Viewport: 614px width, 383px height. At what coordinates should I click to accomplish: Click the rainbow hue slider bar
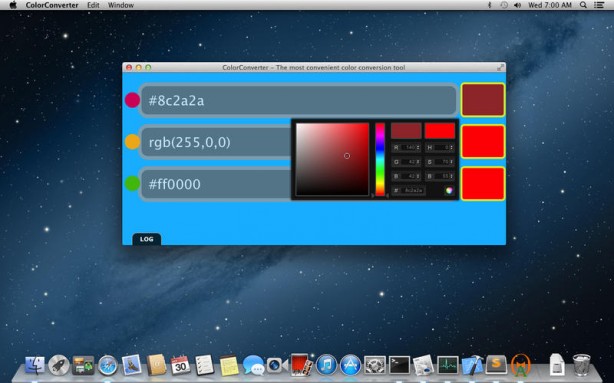tap(380, 159)
